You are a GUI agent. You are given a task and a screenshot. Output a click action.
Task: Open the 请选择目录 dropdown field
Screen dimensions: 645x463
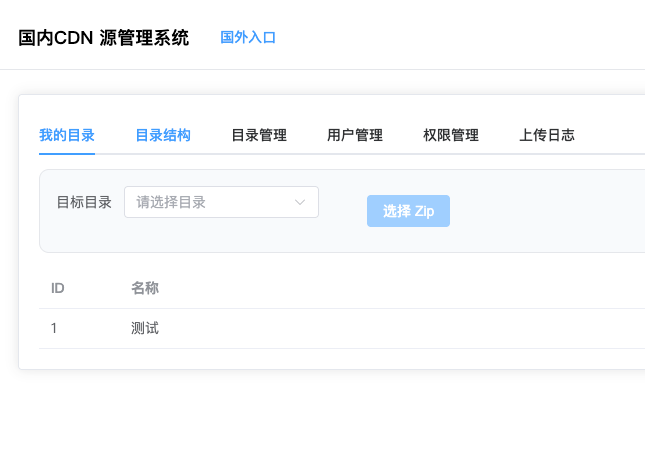(210, 202)
